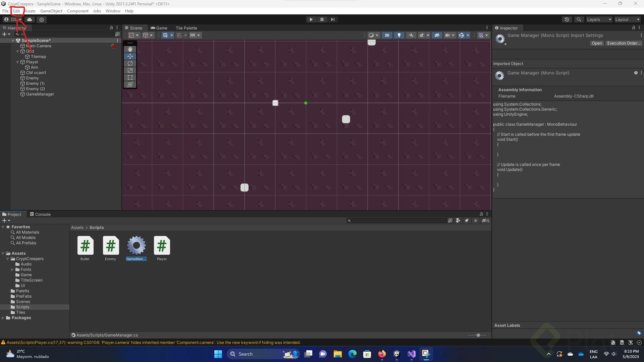Screen dimensions: 644x362
Task: Select the Rotate tool
Action: tap(130, 63)
